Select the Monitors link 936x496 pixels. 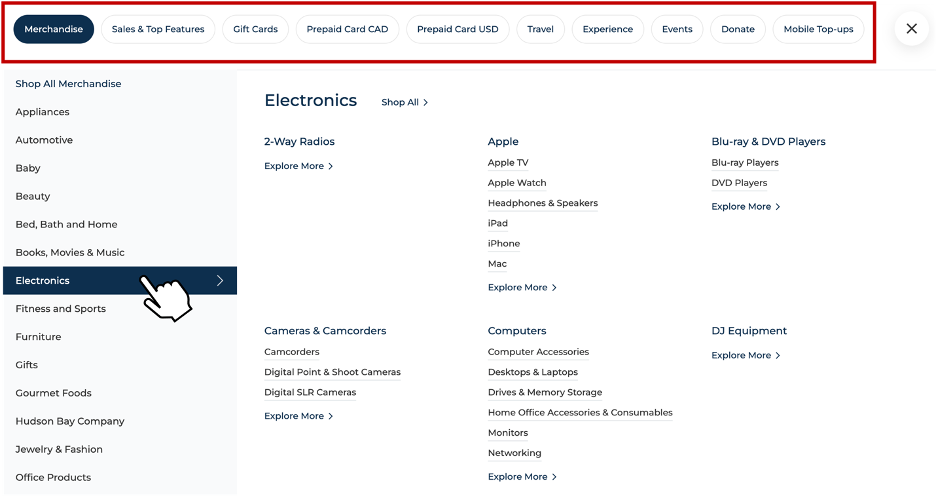(x=508, y=433)
